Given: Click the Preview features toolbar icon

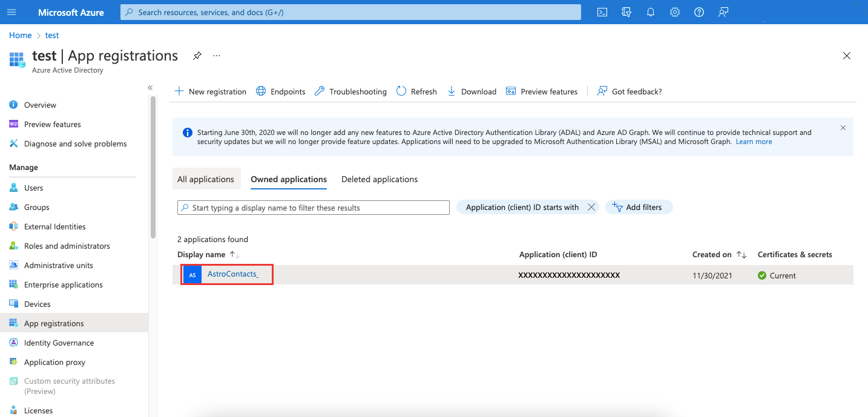Looking at the screenshot, I should coord(511,91).
